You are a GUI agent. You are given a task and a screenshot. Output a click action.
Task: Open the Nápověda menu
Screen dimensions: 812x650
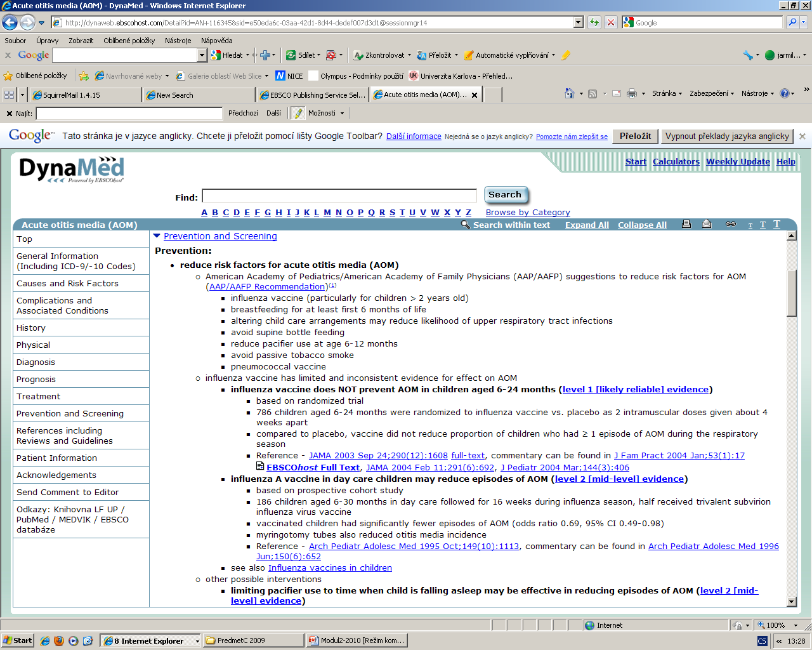click(x=216, y=40)
